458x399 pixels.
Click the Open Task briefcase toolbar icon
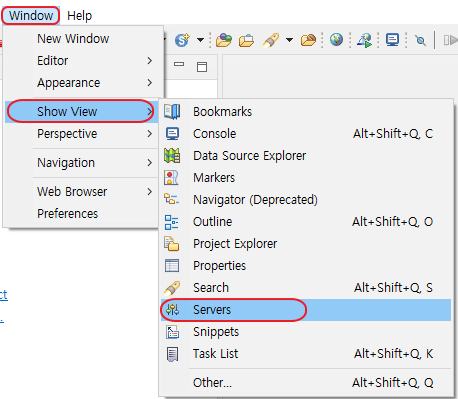pyautogui.click(x=246, y=41)
